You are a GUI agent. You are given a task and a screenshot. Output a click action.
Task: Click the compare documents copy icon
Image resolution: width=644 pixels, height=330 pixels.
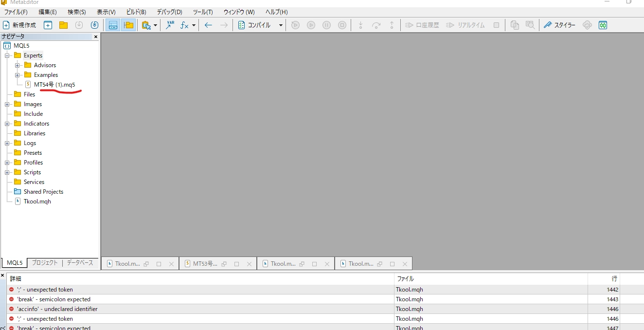click(515, 25)
